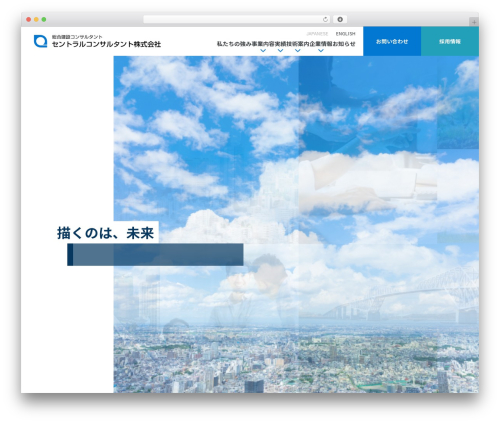Maximize the window with the green button
This screenshot has height=423, width=500.
tap(44, 20)
